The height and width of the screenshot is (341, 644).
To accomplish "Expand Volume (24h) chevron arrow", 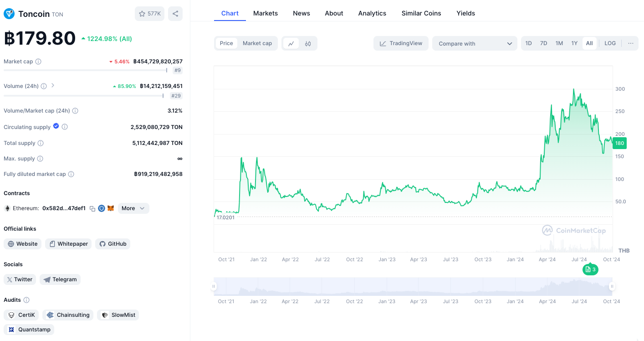I will [53, 85].
